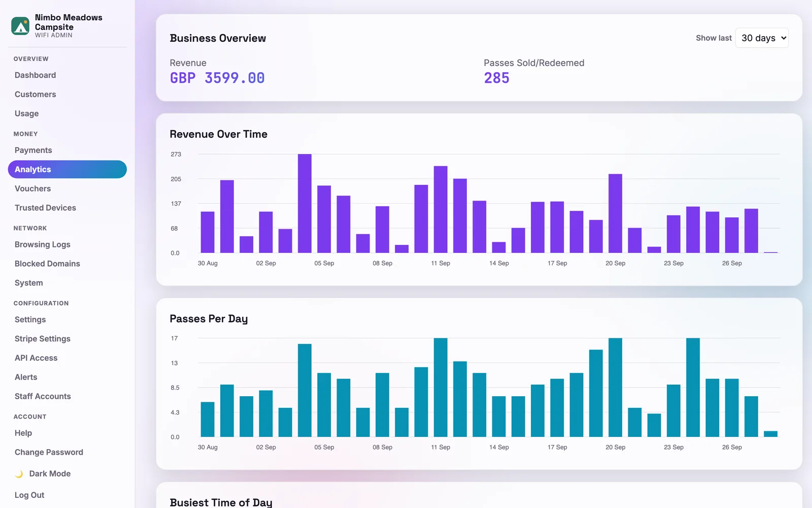Image resolution: width=812 pixels, height=508 pixels.
Task: Open API Access
Action: coord(67,359)
